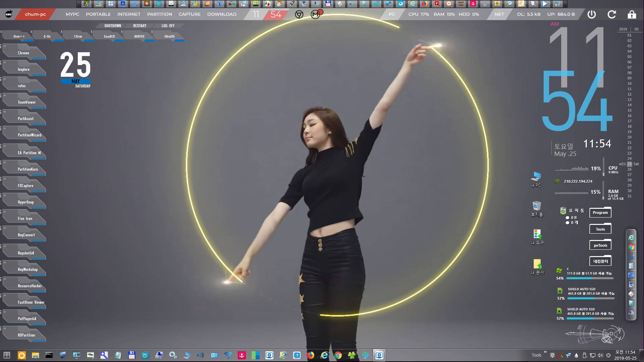Open the 내 PC desktop icon
This screenshot has height=362, width=644.
point(536,179)
